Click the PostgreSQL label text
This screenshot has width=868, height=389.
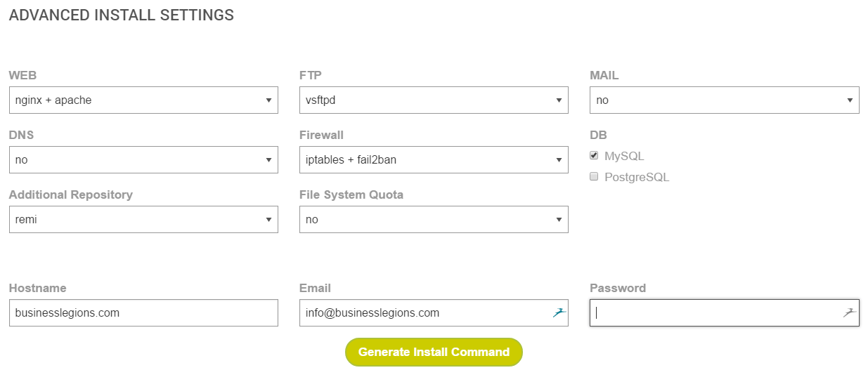click(x=637, y=178)
